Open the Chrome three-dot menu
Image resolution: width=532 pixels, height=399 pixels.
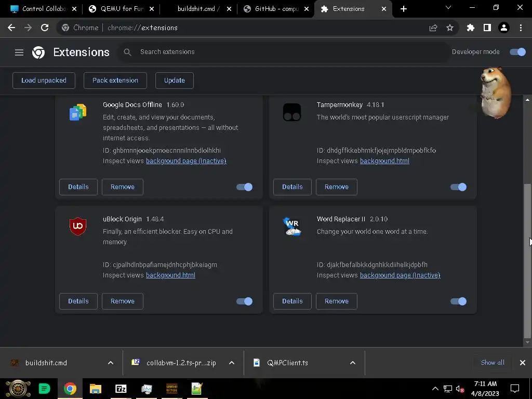click(521, 28)
